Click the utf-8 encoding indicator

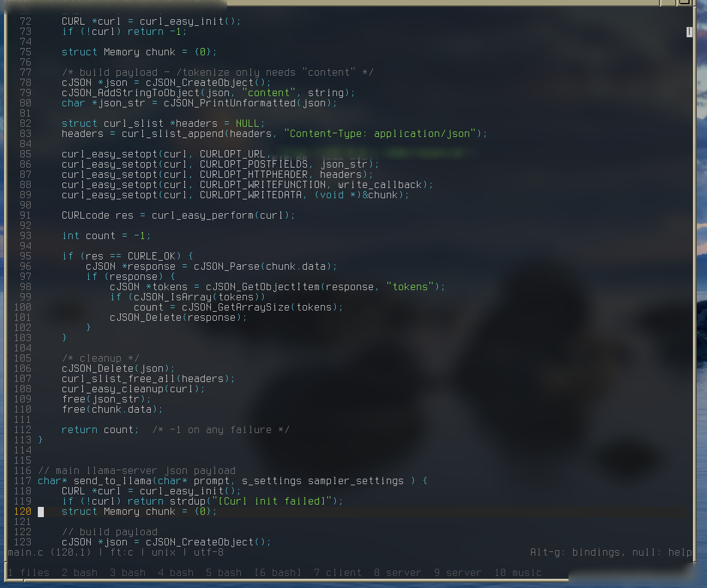(208, 553)
